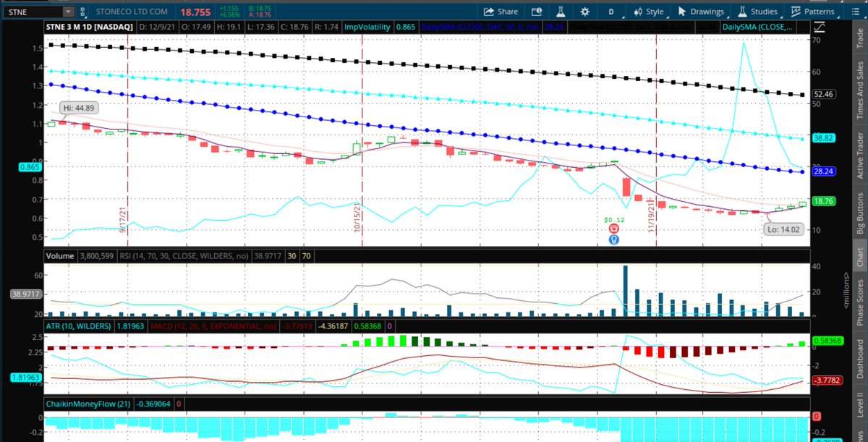Image resolution: width=868 pixels, height=442 pixels.
Task: Click the Hi: 44.89 price bubble
Action: tap(77, 108)
